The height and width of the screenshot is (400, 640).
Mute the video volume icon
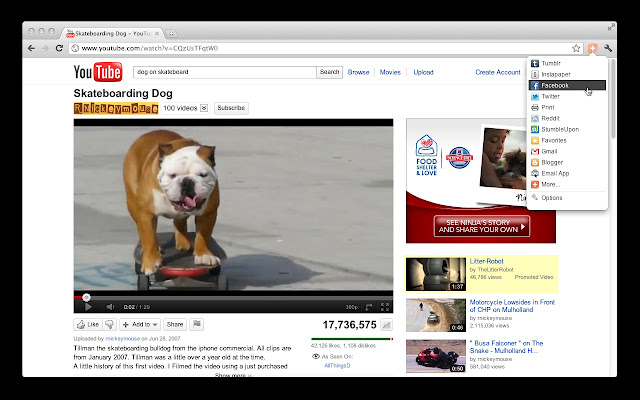pos(110,307)
